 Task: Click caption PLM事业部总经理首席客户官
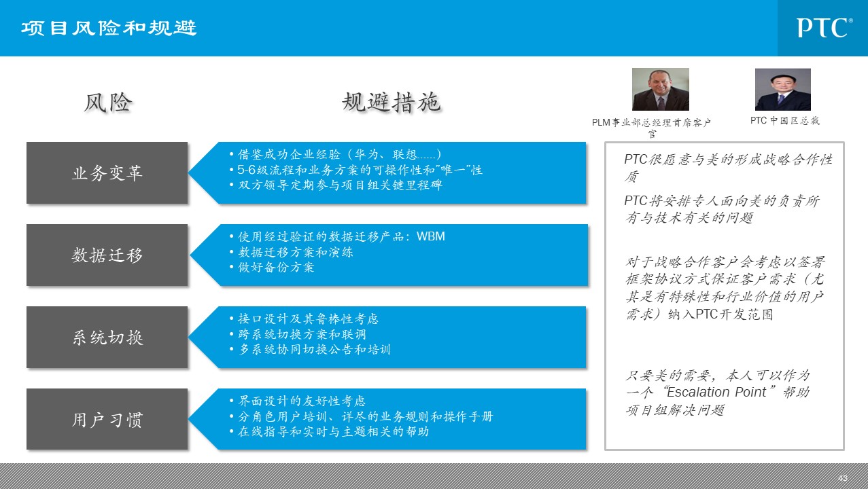point(652,128)
